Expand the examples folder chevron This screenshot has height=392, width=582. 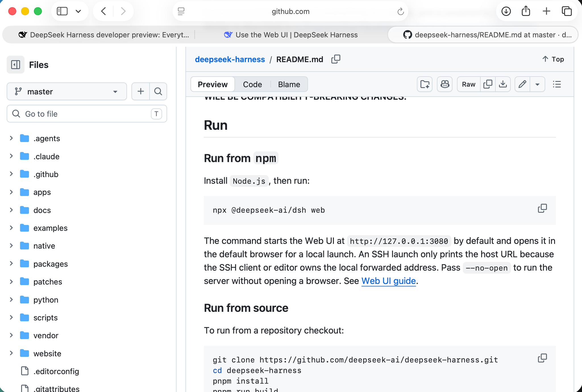pyautogui.click(x=11, y=228)
